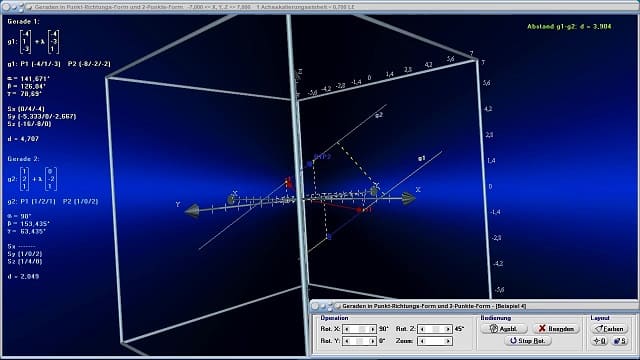
Task: Click the Rot. Z slider thumb
Action: point(436,329)
